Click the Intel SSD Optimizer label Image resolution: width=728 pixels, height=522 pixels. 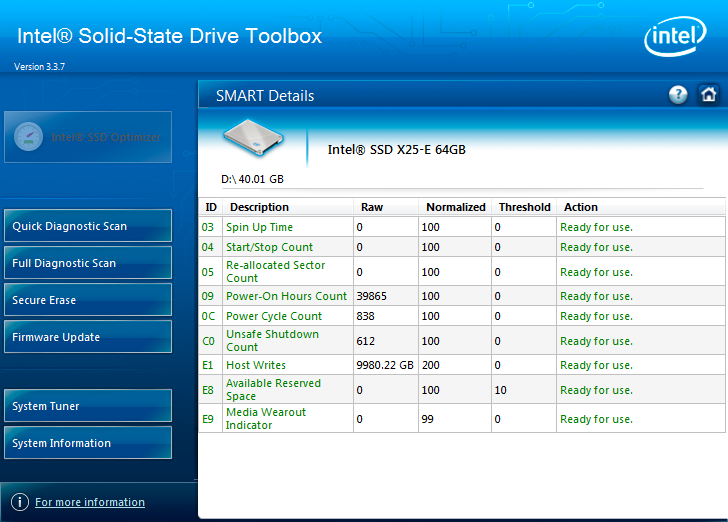coord(106,137)
